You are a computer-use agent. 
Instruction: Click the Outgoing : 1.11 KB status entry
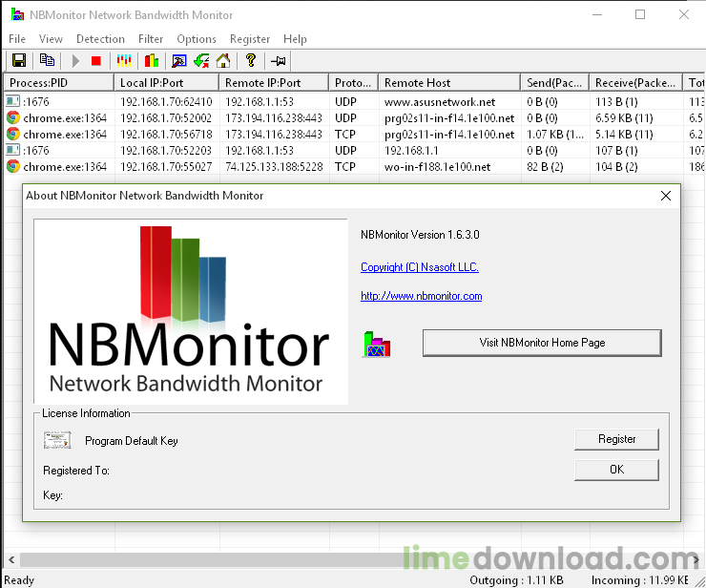pyautogui.click(x=516, y=580)
